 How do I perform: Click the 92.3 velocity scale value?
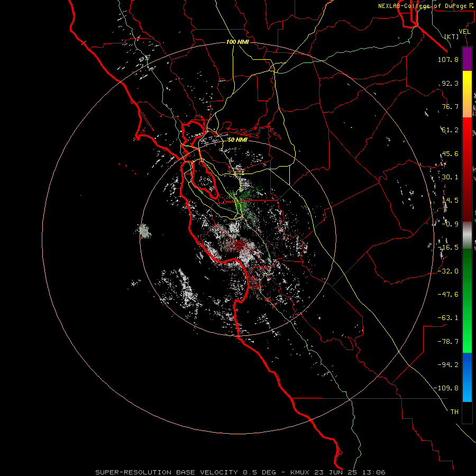click(x=450, y=83)
